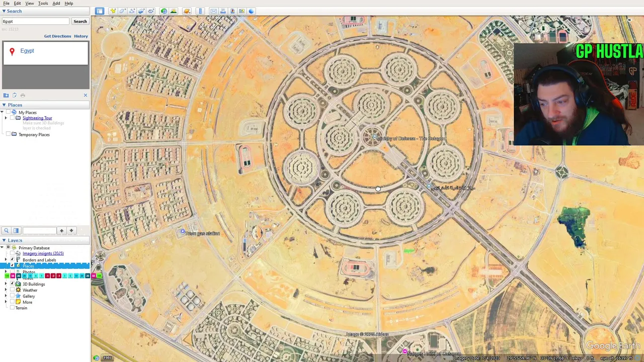The width and height of the screenshot is (644, 362).
Task: Expand the 3D Buildings layer node
Action: [6, 284]
